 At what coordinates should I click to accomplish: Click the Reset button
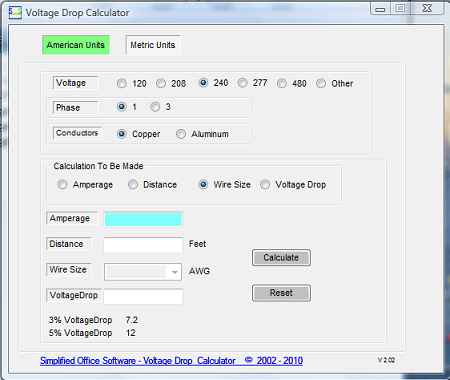click(281, 293)
